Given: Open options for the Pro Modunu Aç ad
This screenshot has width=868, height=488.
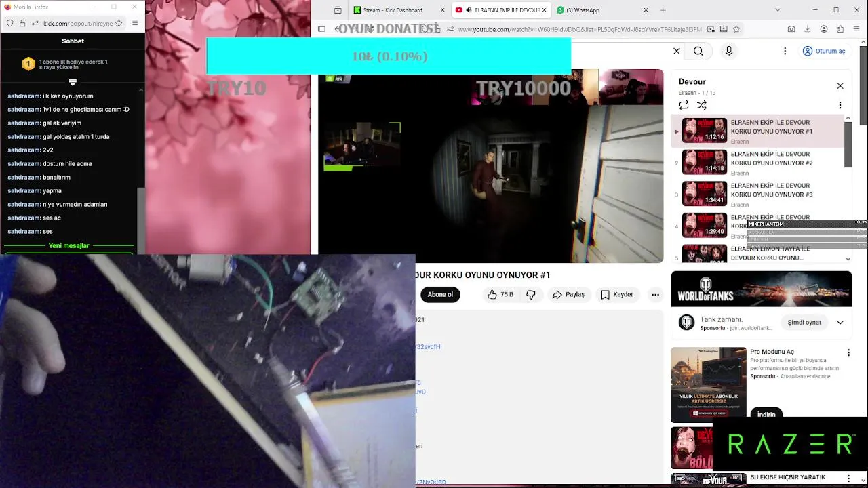Looking at the screenshot, I should pos(848,352).
